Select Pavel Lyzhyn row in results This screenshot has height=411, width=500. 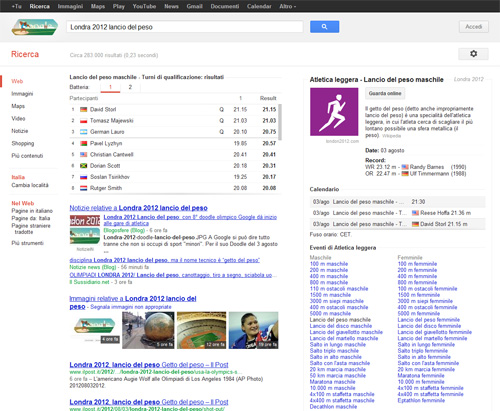click(x=173, y=143)
